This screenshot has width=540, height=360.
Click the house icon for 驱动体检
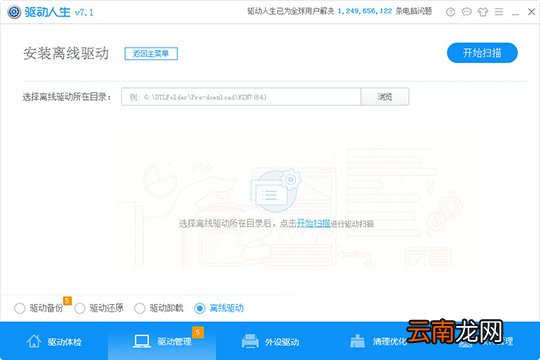(x=34, y=341)
